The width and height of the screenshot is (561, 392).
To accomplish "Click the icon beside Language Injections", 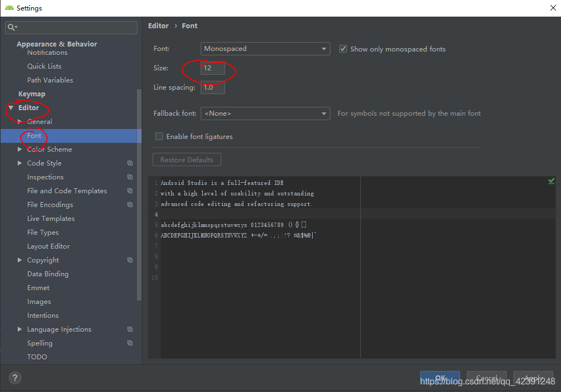I will pyautogui.click(x=130, y=329).
